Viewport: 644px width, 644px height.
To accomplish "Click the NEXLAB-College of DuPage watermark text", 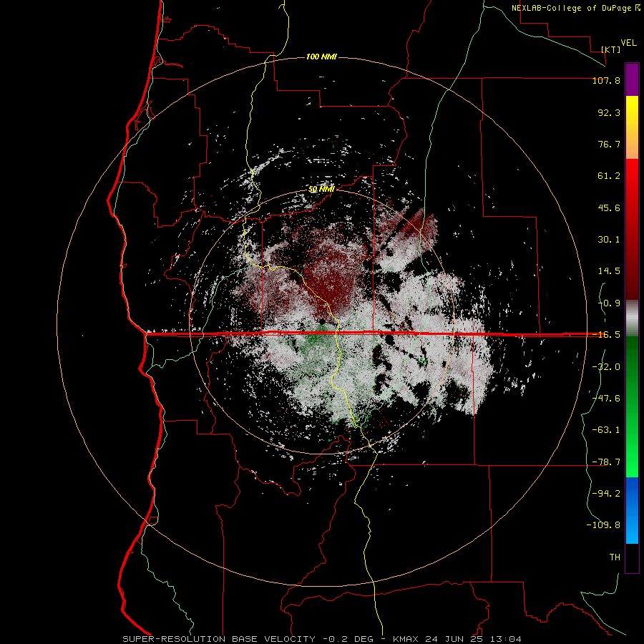I will click(575, 8).
